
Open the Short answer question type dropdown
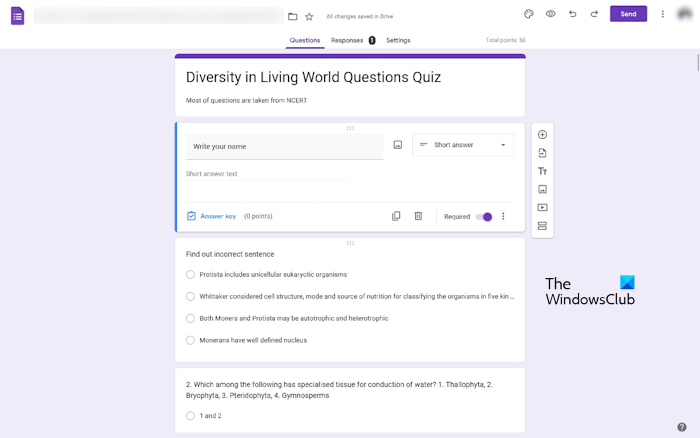click(463, 145)
